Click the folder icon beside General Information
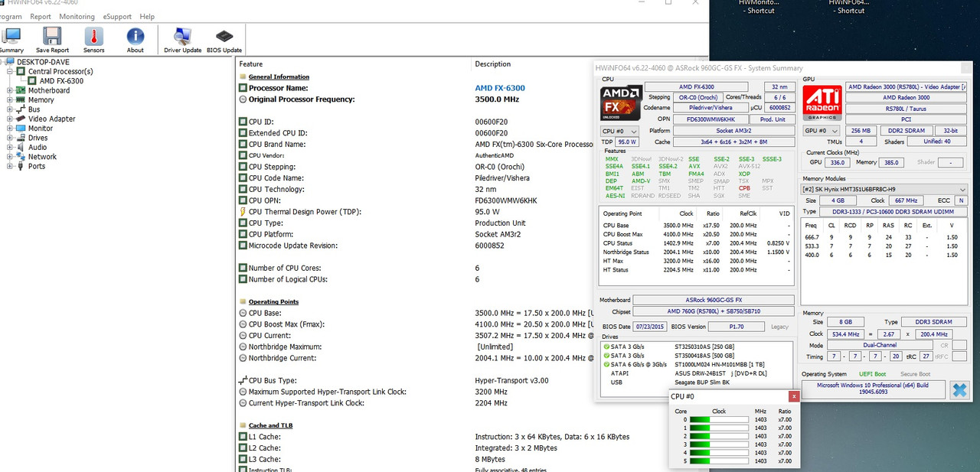This screenshot has width=980, height=472. (243, 76)
